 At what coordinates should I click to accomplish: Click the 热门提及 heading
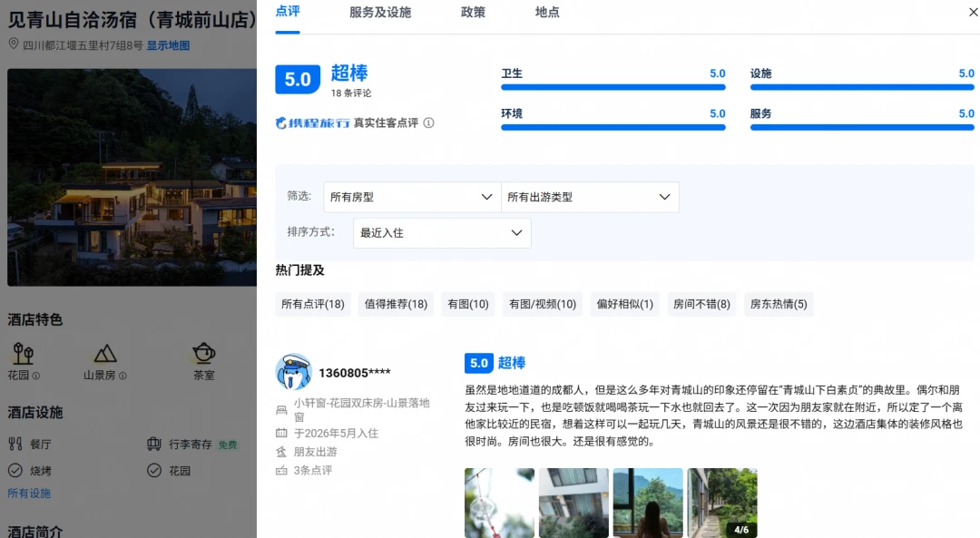(300, 270)
